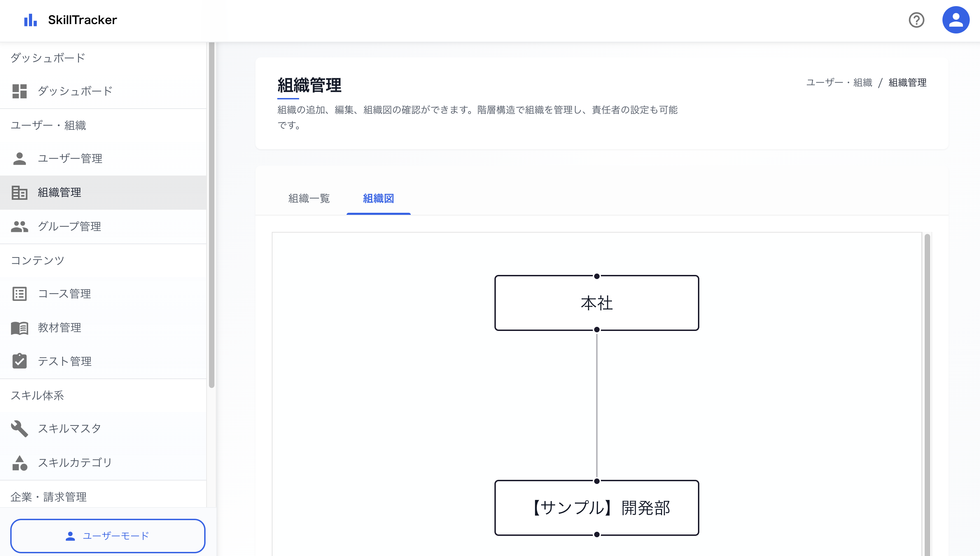Click the 【サンプル】開発部 organization node
The image size is (980, 556).
tap(597, 508)
